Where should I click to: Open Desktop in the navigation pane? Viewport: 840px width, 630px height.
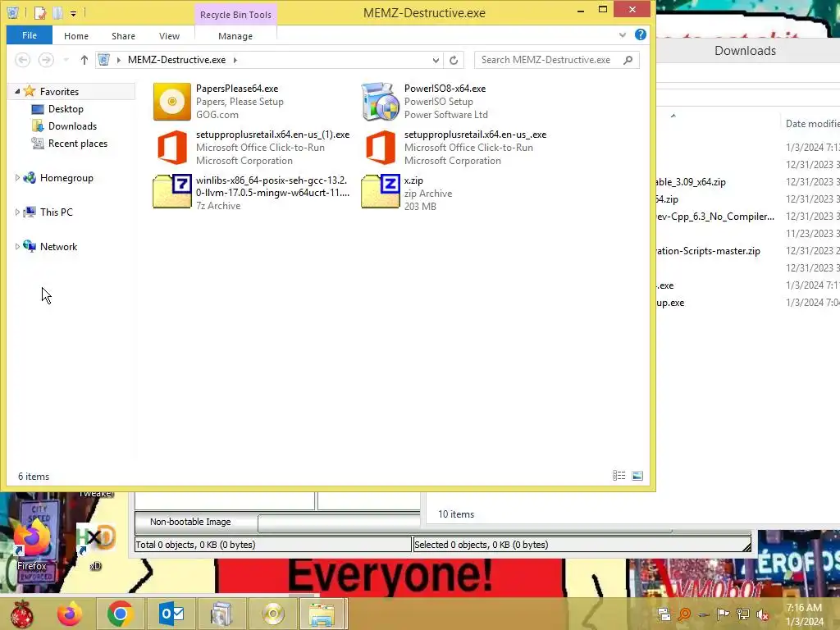[x=66, y=109]
